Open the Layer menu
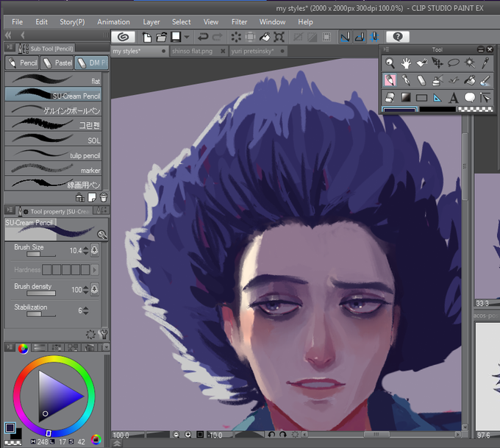Screen dimensions: 500x448 [151, 22]
